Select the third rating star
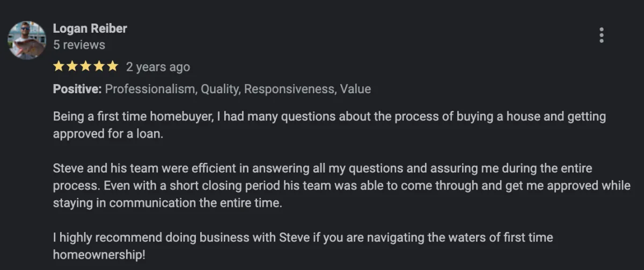The width and height of the screenshot is (644, 270). (x=85, y=66)
